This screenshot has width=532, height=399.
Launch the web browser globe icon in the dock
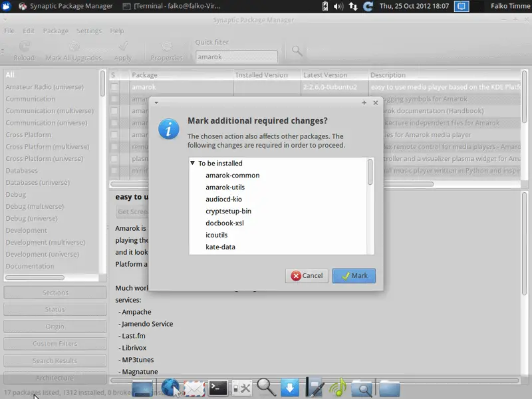pyautogui.click(x=170, y=387)
